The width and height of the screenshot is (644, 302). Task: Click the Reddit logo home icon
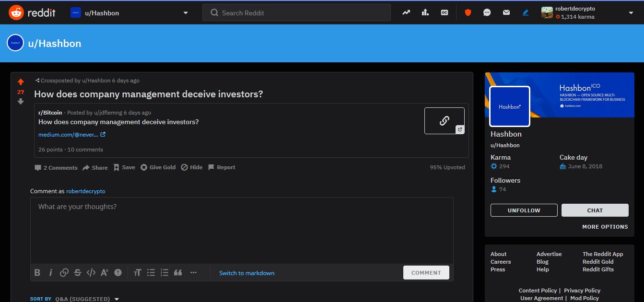click(x=16, y=12)
